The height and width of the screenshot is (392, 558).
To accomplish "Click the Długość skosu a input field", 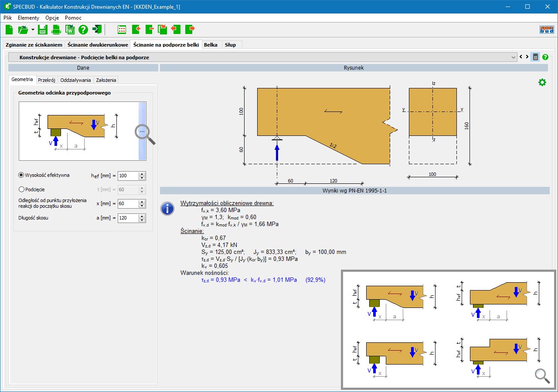I will (128, 218).
